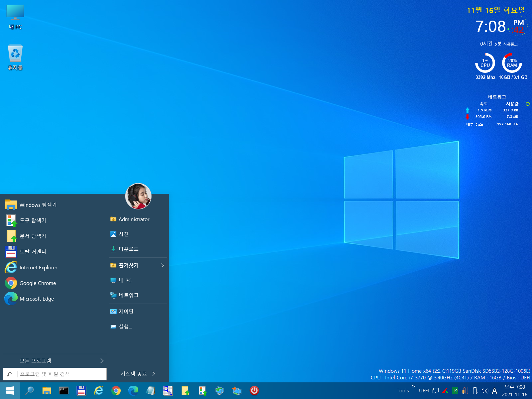The image size is (532, 399).
Task: Click the Tools toolbar label
Action: 403,391
